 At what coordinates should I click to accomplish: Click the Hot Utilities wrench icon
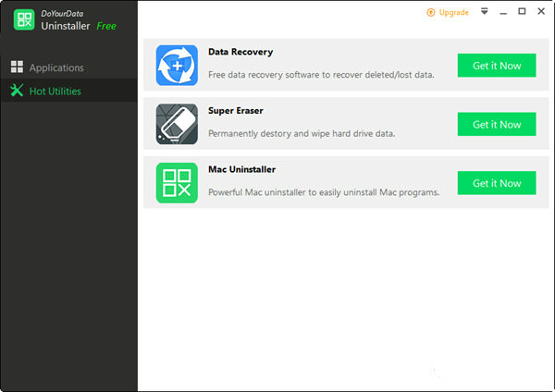point(17,91)
